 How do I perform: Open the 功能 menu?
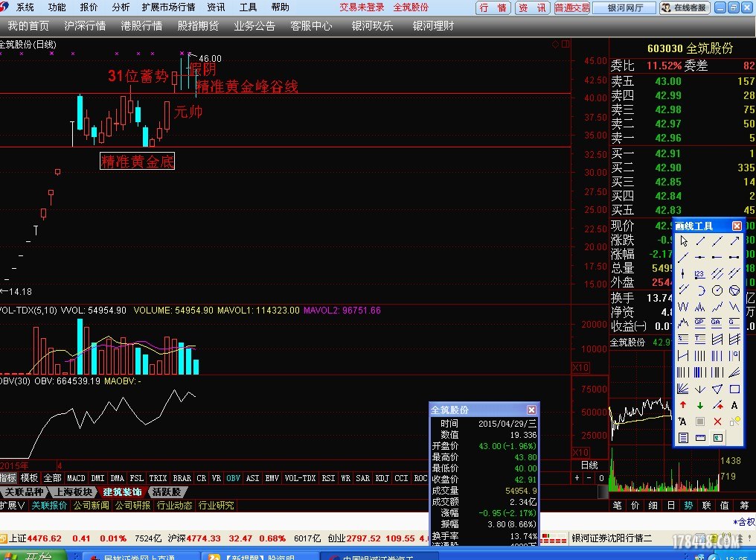57,7
